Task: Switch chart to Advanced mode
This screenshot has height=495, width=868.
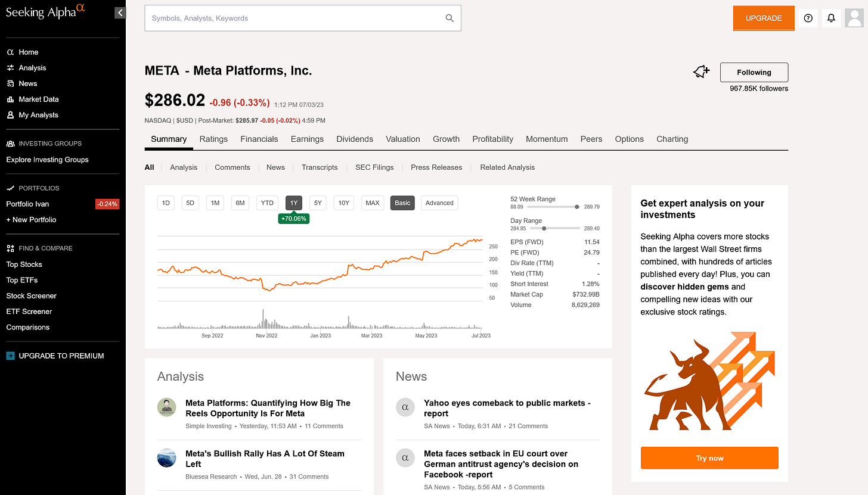Action: [439, 203]
